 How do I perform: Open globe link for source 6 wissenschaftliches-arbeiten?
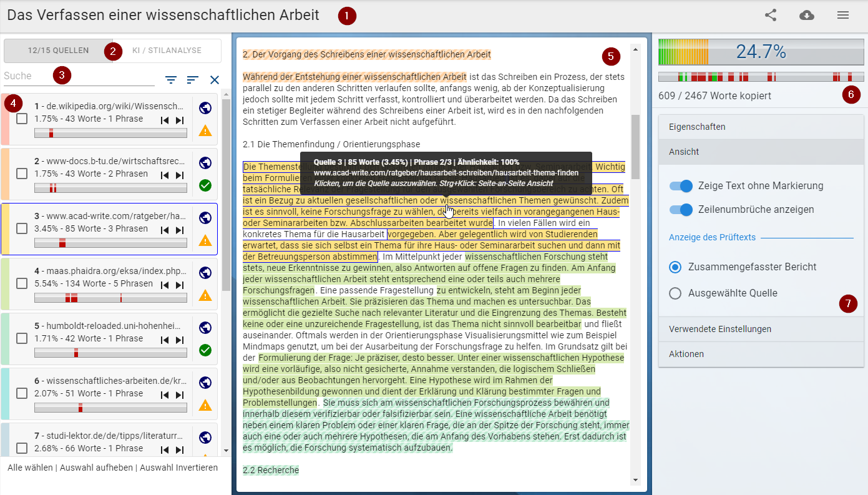click(x=205, y=383)
